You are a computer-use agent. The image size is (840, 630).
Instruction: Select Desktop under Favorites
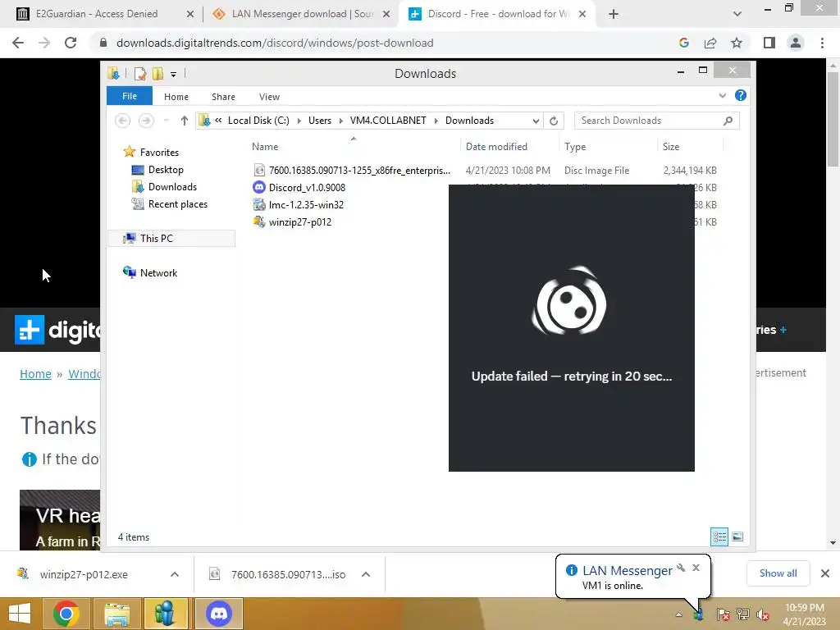166,169
